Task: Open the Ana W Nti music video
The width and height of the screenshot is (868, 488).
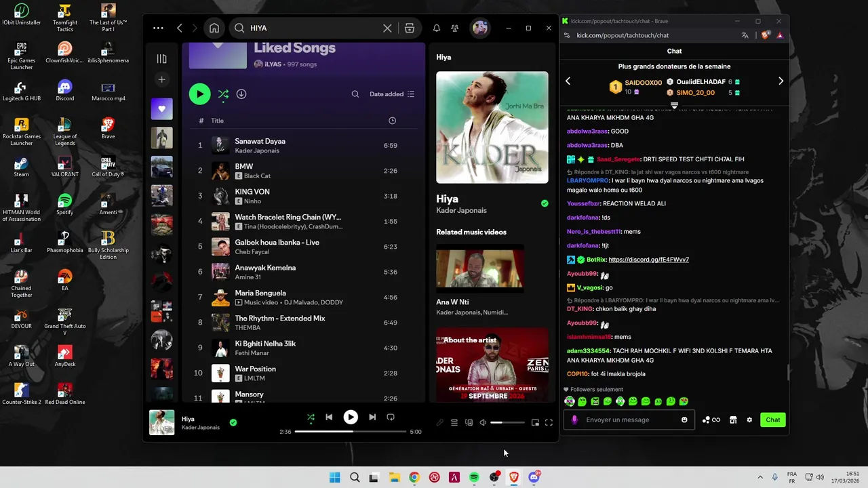Action: [x=480, y=268]
